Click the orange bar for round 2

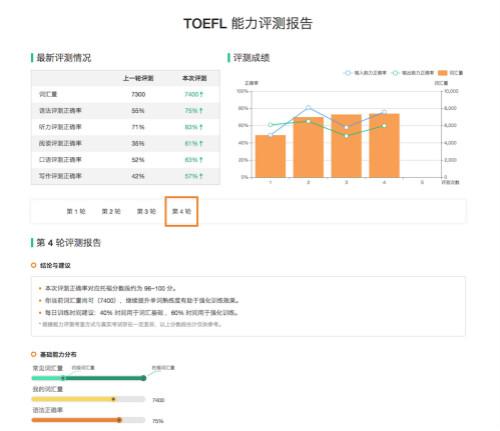click(x=308, y=147)
